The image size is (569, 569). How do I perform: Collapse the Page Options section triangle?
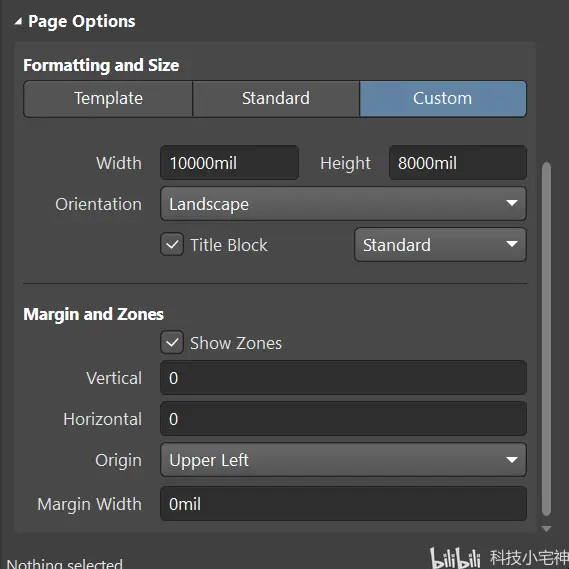click(x=18, y=22)
